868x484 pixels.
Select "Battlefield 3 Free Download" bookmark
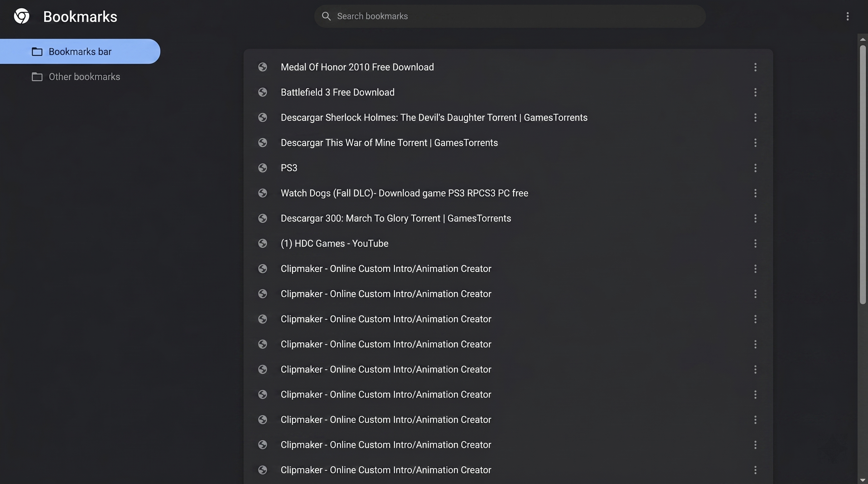click(x=337, y=92)
